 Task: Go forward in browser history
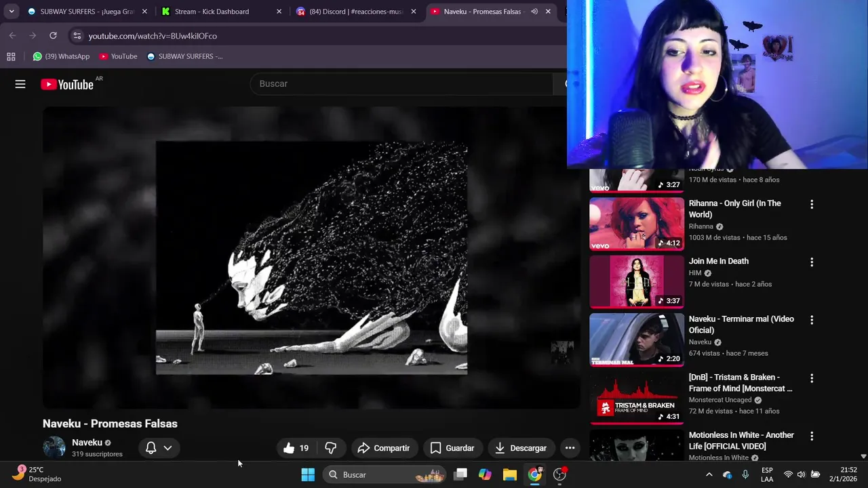[x=33, y=35]
